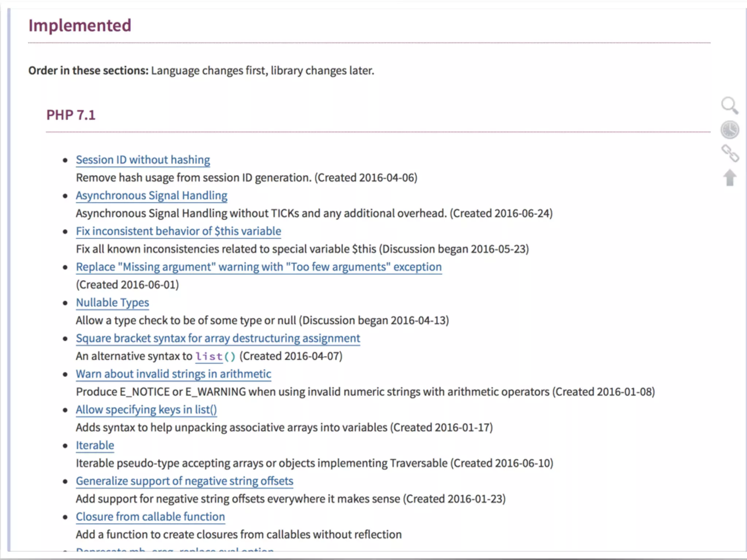This screenshot has height=560, width=747.
Task: Follow the Iterable RFC link
Action: coord(95,446)
